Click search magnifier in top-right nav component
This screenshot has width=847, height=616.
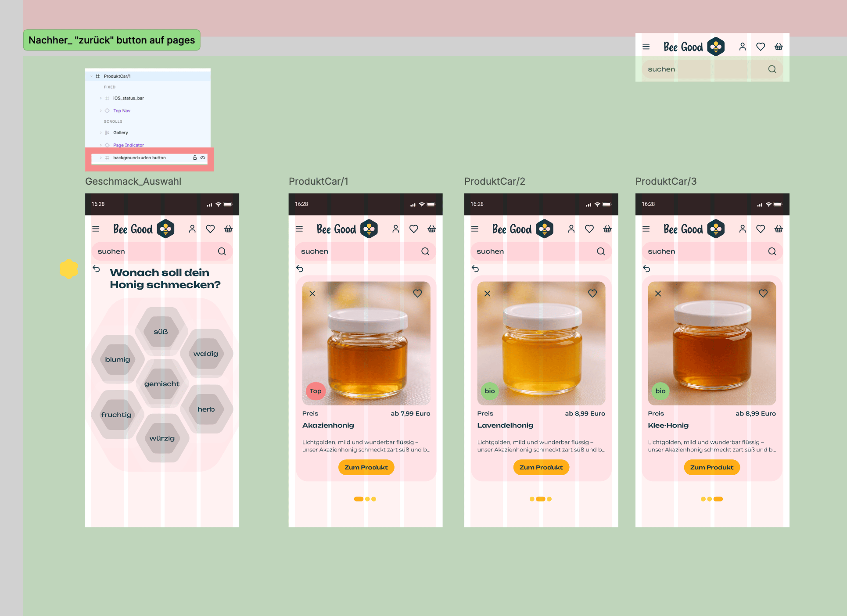[772, 69]
